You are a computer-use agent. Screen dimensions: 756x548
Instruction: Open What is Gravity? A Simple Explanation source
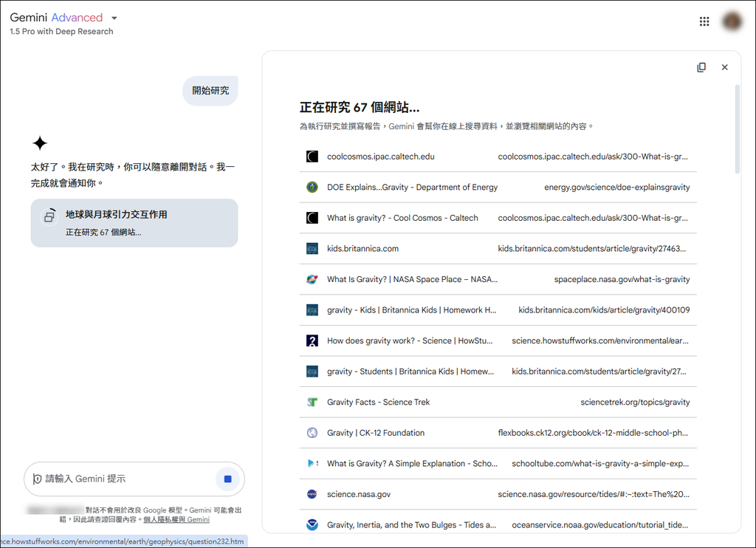click(412, 464)
